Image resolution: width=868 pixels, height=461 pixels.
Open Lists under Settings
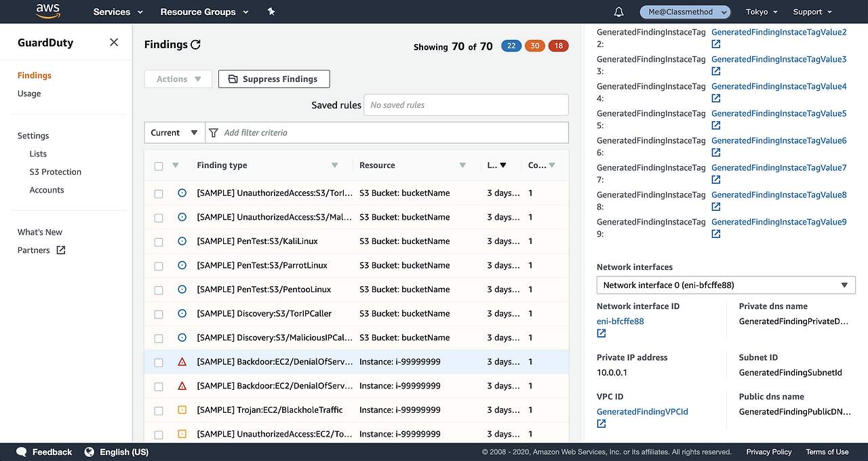pos(38,154)
